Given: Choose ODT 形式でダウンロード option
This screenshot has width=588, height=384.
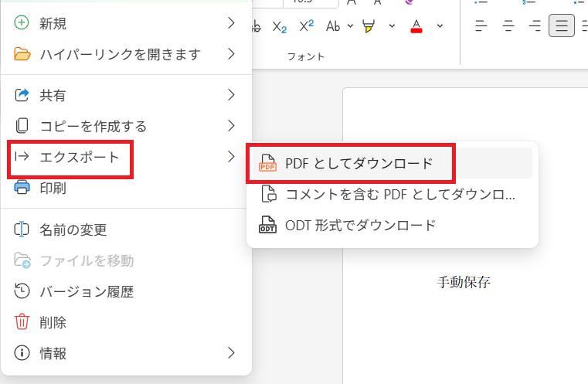Looking at the screenshot, I should (x=393, y=225).
